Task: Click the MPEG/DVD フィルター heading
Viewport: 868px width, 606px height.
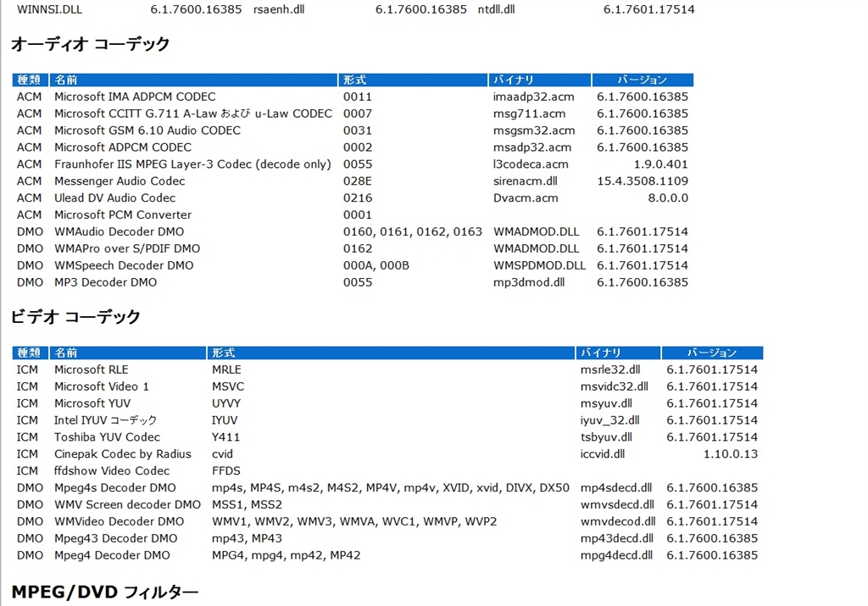Action: 104,592
